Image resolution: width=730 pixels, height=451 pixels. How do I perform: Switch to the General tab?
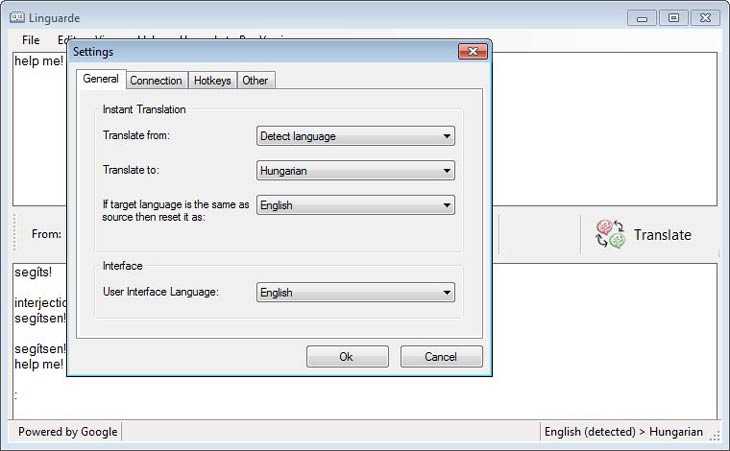tap(101, 79)
